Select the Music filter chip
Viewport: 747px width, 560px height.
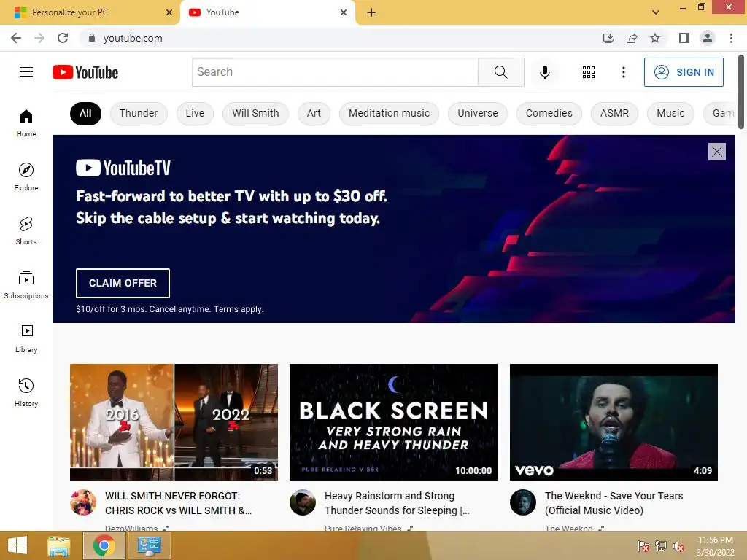(670, 113)
